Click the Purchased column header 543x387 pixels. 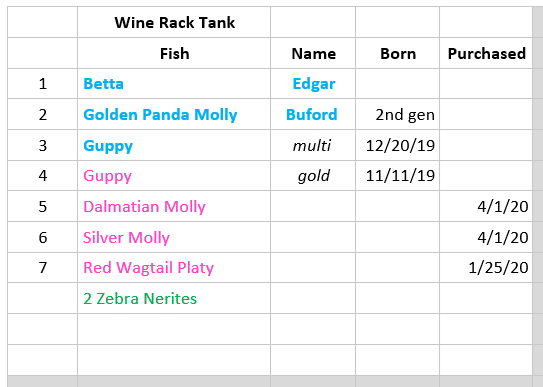[x=486, y=53]
